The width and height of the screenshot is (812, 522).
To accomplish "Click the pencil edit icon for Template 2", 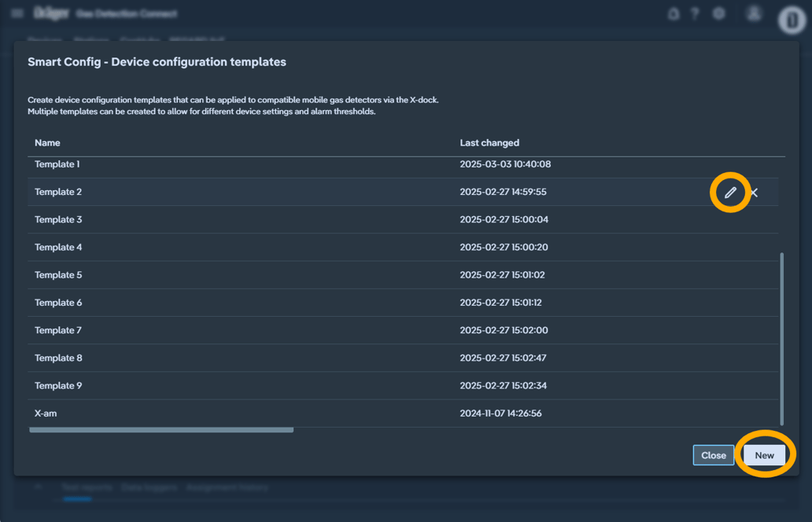I will click(730, 193).
